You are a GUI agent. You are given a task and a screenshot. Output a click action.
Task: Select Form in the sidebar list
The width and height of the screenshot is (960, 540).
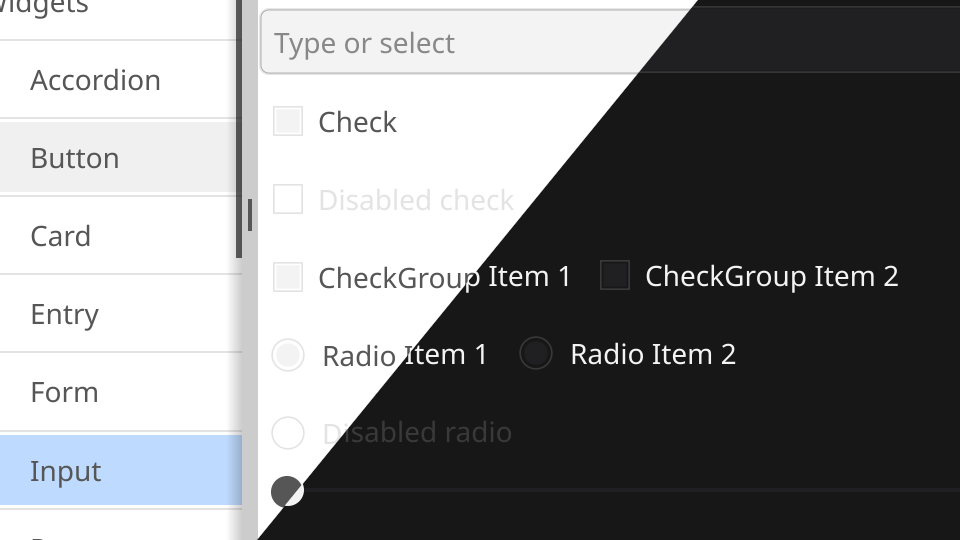point(121,392)
